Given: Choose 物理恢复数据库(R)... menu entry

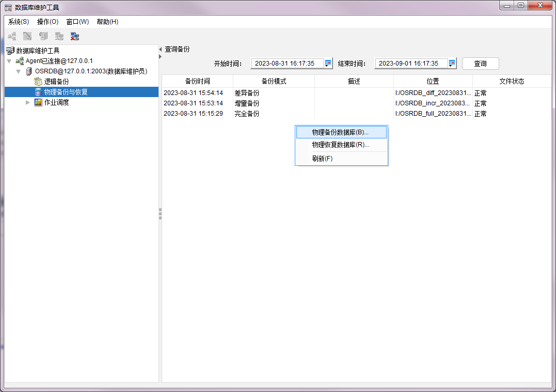Looking at the screenshot, I should pyautogui.click(x=340, y=145).
